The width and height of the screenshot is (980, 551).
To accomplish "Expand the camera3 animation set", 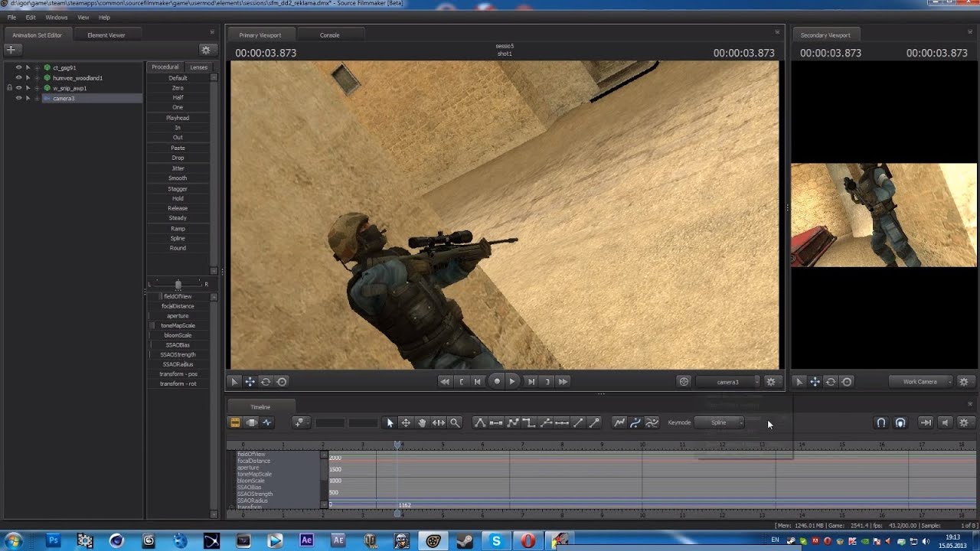I will click(x=37, y=98).
